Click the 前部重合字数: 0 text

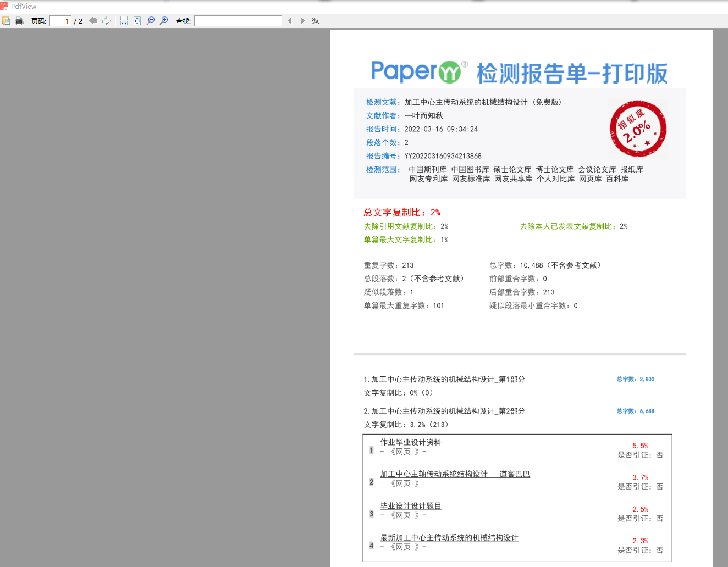(x=518, y=279)
